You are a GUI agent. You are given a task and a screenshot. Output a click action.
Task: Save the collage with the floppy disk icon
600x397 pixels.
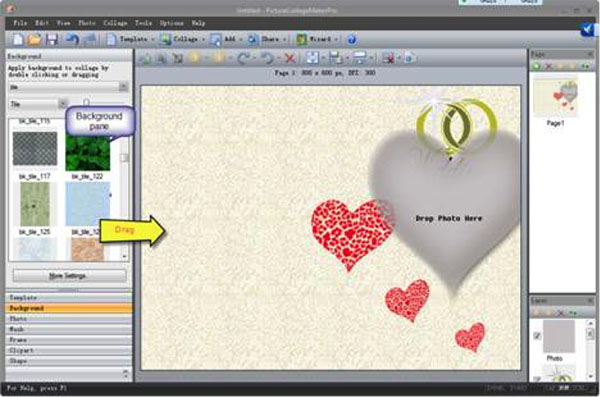pyautogui.click(x=52, y=39)
